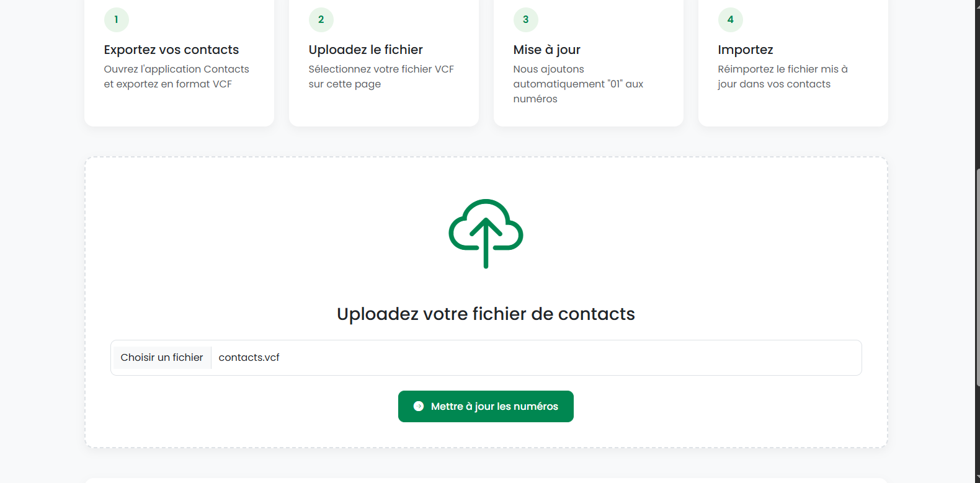Click the step 3 number badge
This screenshot has height=483, width=980.
pyautogui.click(x=525, y=20)
